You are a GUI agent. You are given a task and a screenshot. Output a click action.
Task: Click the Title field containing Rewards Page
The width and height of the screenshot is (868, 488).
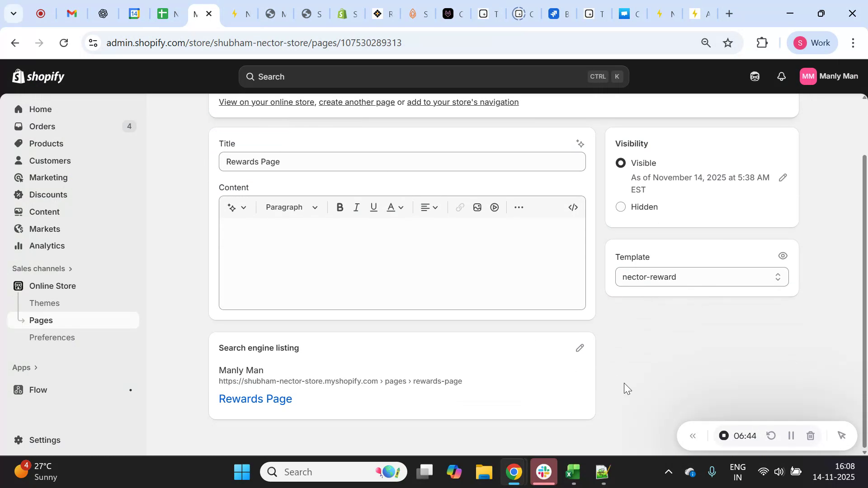point(401,162)
